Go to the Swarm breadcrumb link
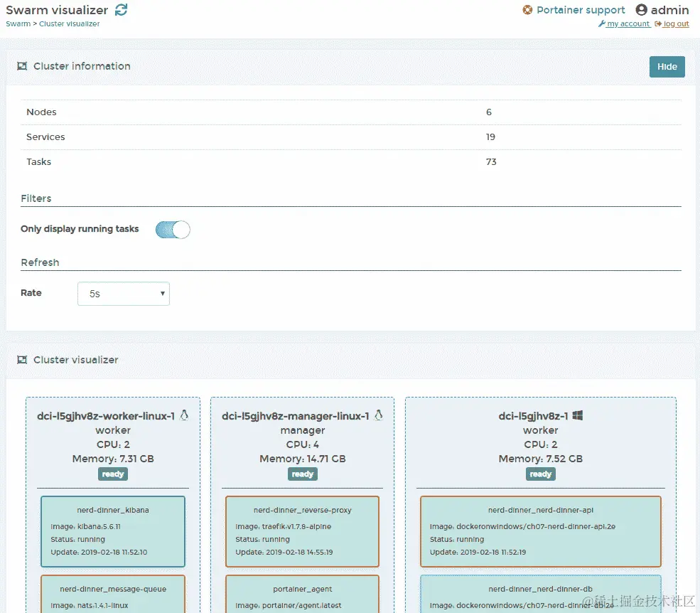The height and width of the screenshot is (613, 700). tap(18, 23)
